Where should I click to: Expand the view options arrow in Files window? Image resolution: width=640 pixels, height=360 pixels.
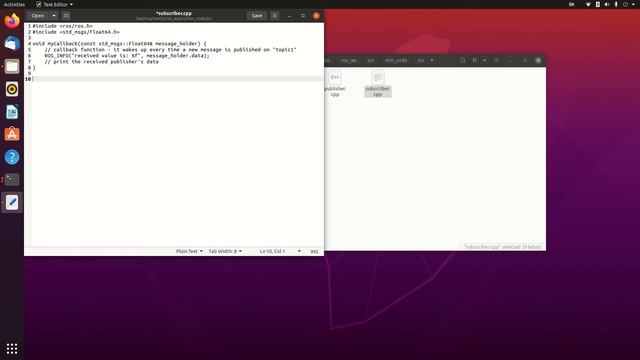click(484, 60)
